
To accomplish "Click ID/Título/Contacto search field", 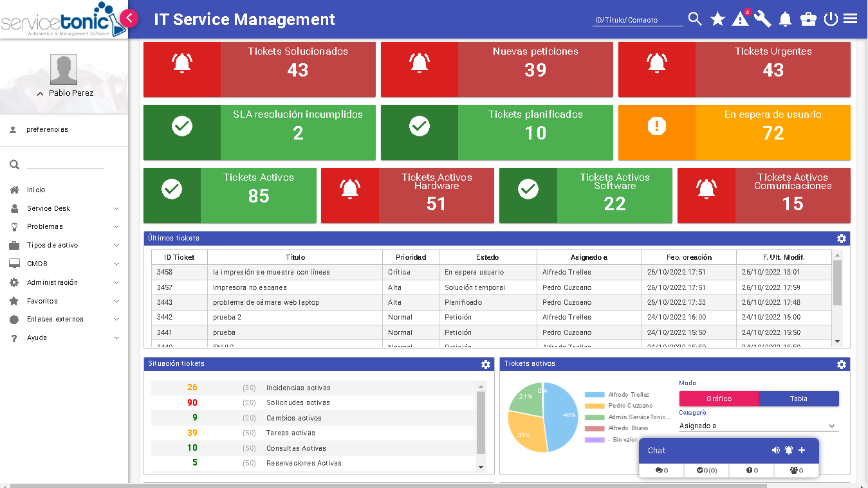I will pos(638,20).
